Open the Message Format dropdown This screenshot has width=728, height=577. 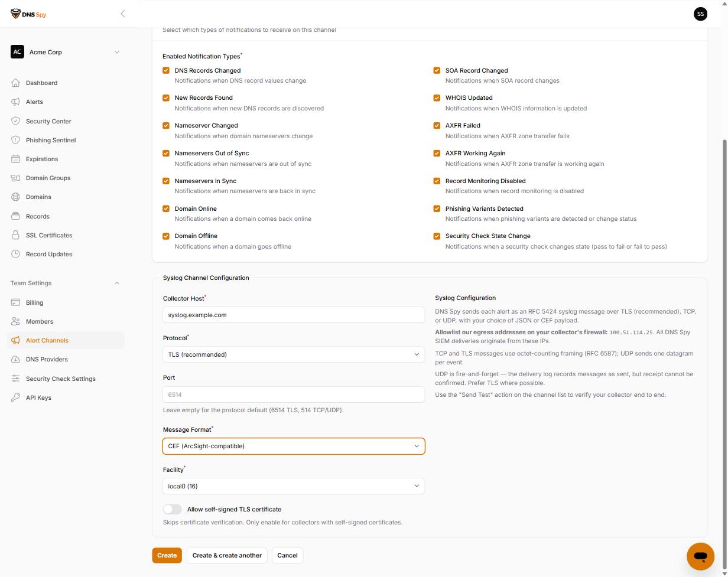pyautogui.click(x=294, y=446)
